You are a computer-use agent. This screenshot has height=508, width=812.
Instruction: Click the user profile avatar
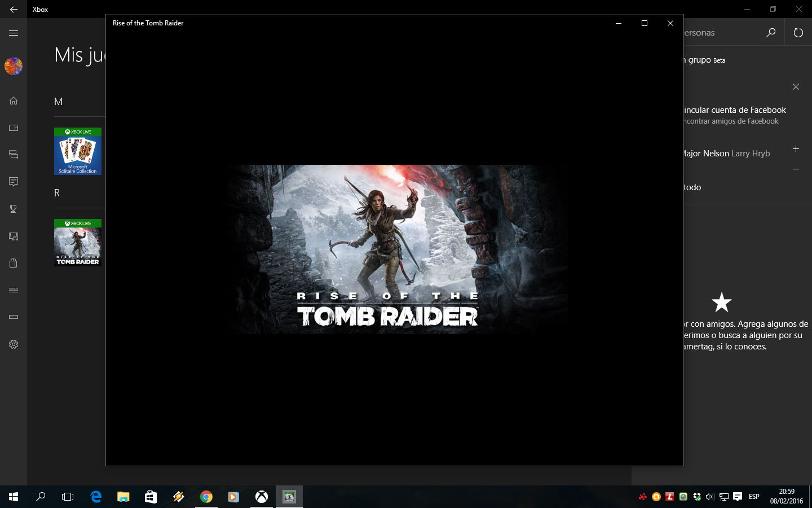(14, 66)
